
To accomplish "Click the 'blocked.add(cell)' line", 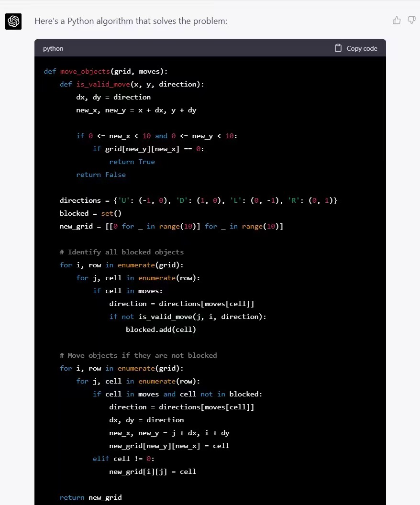I will [161, 329].
